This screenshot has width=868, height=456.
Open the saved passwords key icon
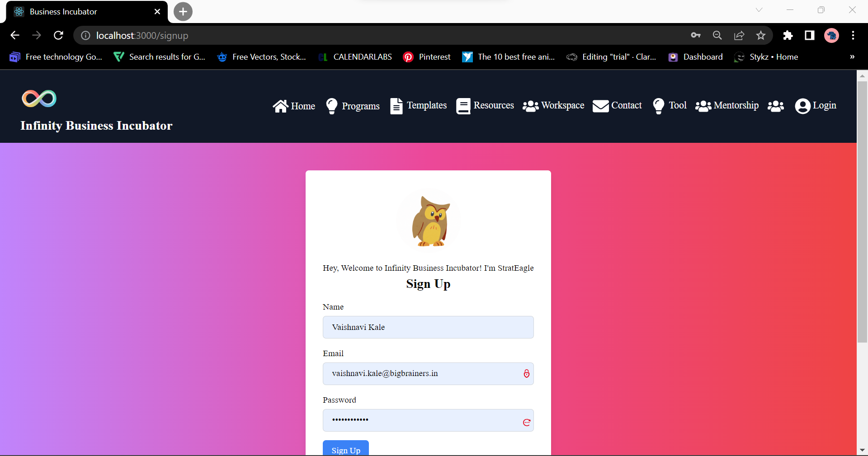[x=696, y=35]
